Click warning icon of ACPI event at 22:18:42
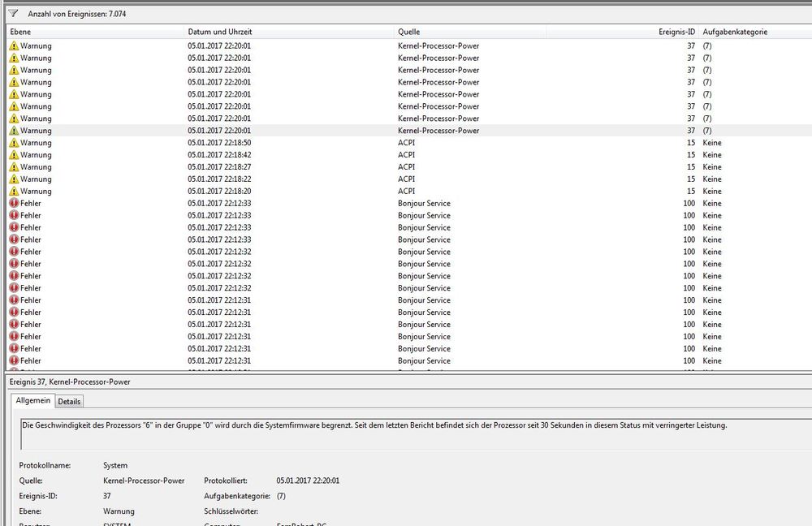Viewport: 812px width, 526px height. (13, 155)
